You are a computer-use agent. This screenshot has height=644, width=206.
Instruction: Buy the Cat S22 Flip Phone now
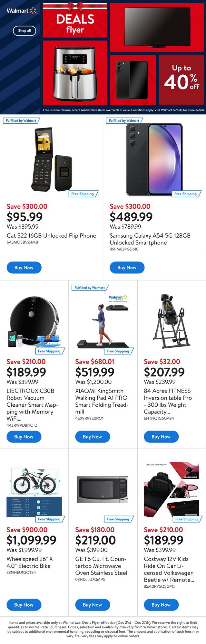(x=24, y=268)
